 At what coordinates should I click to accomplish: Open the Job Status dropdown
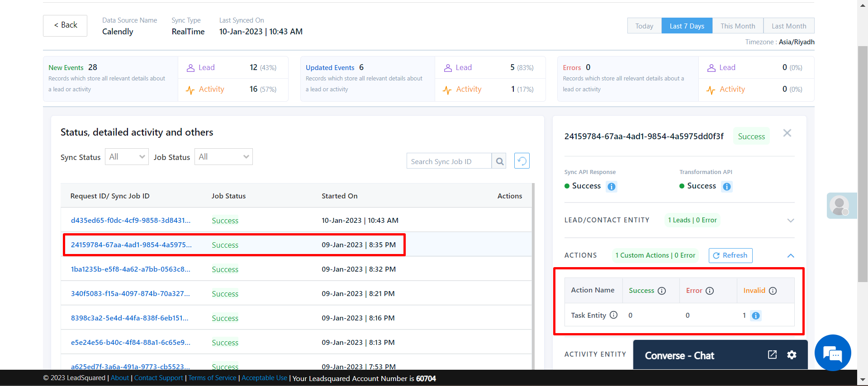[x=223, y=157]
